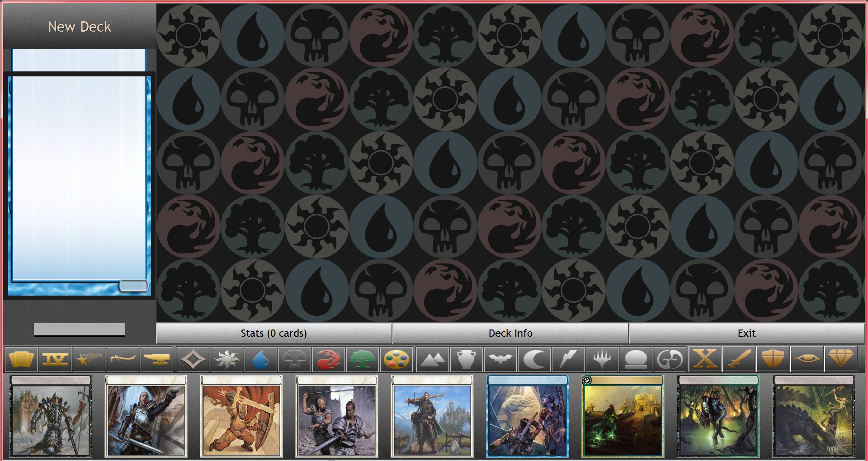The image size is (868, 461).
Task: Click the large blank blue card preview
Action: pyautogui.click(x=80, y=185)
